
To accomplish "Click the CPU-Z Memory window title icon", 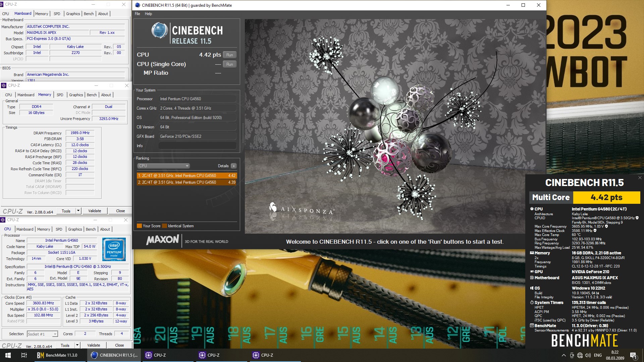I will click(x=4, y=85).
